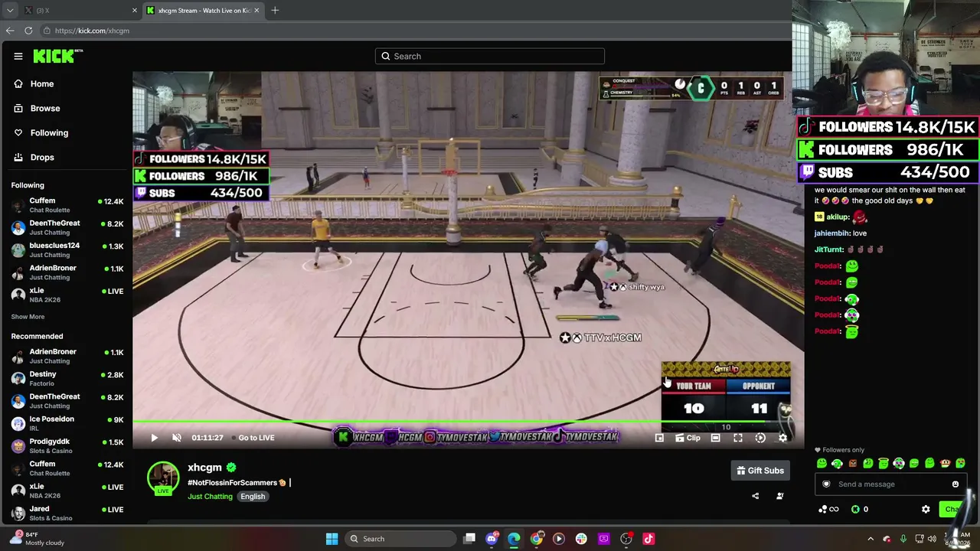Image resolution: width=980 pixels, height=551 pixels.
Task: Open chat identity badge icon
Action: coord(826,484)
